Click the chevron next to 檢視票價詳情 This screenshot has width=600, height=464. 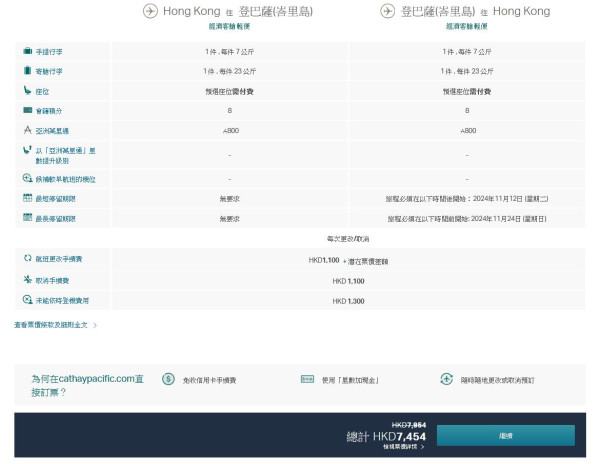(422, 447)
